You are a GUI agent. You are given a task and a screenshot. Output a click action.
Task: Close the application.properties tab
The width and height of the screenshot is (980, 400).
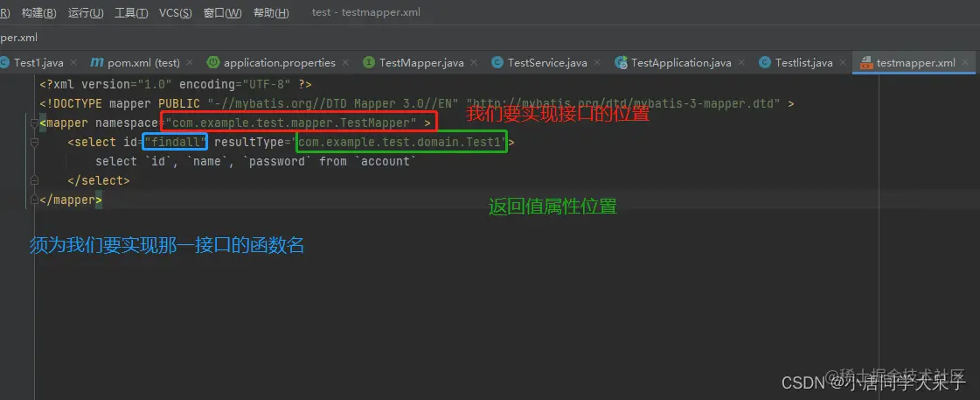click(346, 63)
